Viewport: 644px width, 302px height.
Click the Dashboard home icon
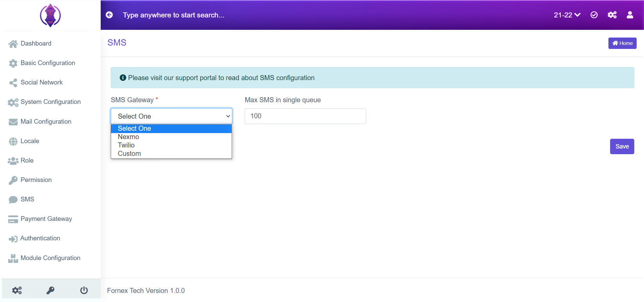tap(13, 44)
